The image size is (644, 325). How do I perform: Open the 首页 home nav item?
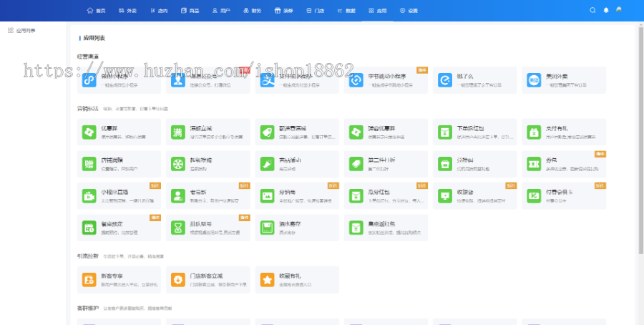[96, 11]
